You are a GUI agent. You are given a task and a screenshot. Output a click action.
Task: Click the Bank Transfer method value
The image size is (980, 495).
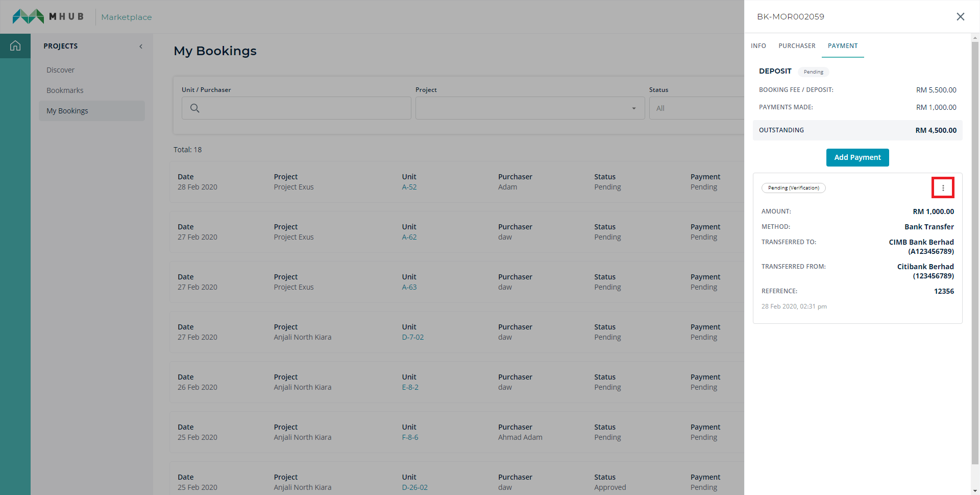point(929,227)
